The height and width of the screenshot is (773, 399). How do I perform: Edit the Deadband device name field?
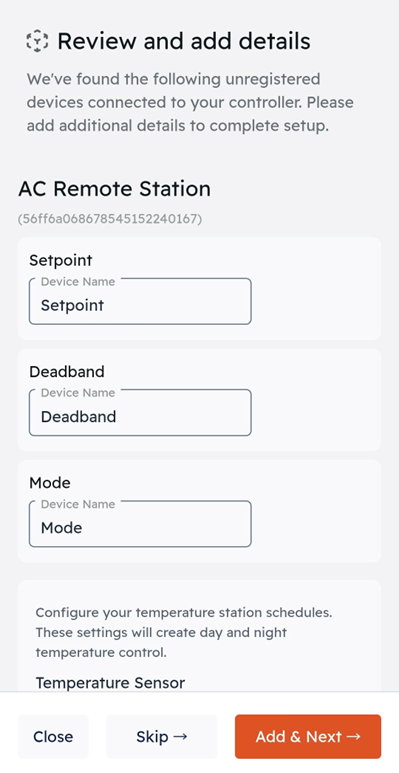(x=140, y=413)
